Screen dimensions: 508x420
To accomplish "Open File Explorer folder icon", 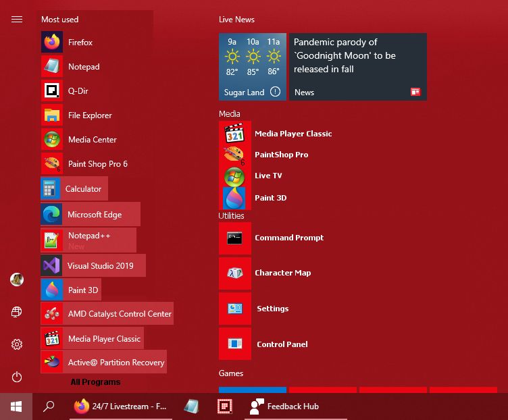I will point(52,115).
